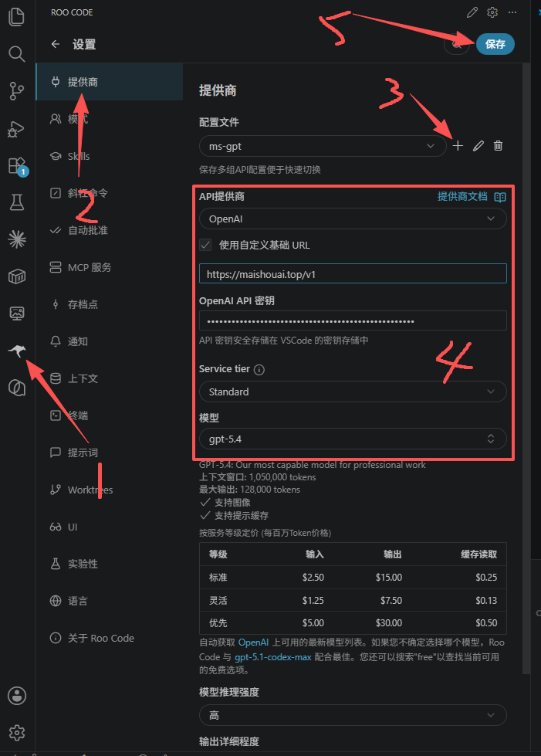Click the 缓存读取 column header
Viewport: 541px width, 756px height.
tap(478, 554)
